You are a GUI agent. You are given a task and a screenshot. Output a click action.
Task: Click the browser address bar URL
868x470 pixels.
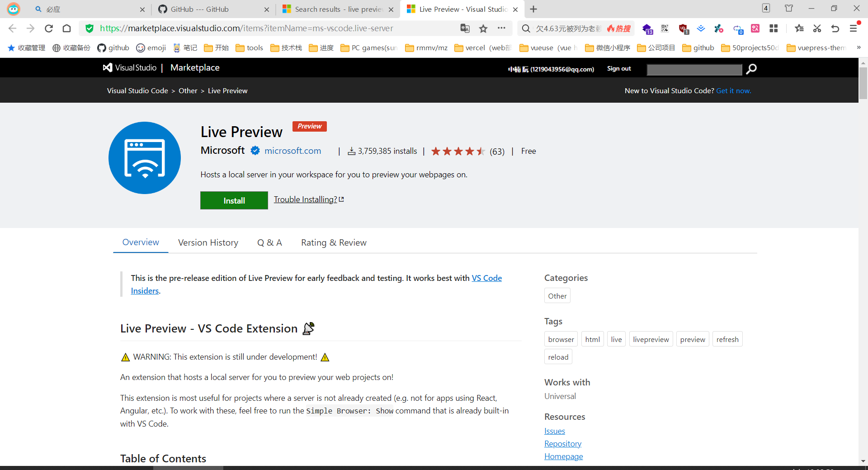(246, 28)
